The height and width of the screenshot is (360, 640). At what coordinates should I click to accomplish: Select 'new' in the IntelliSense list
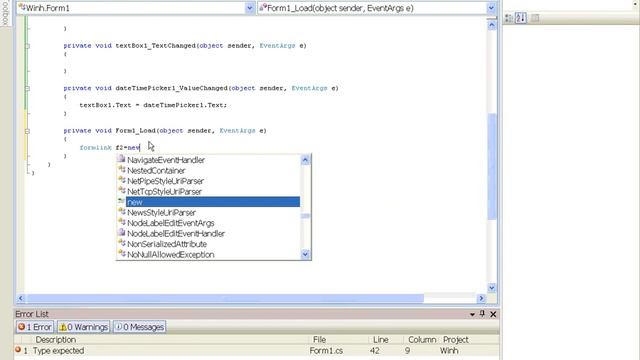pyautogui.click(x=213, y=202)
